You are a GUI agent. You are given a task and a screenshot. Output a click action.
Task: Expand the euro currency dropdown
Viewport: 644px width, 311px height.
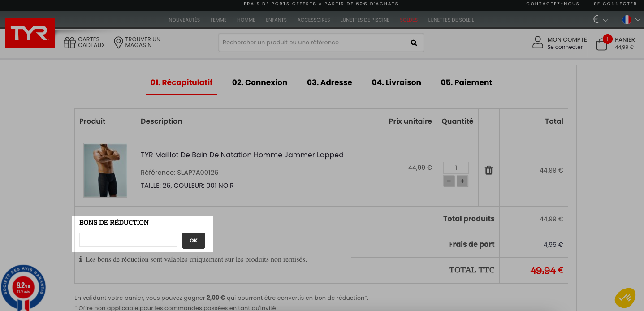coord(600,20)
